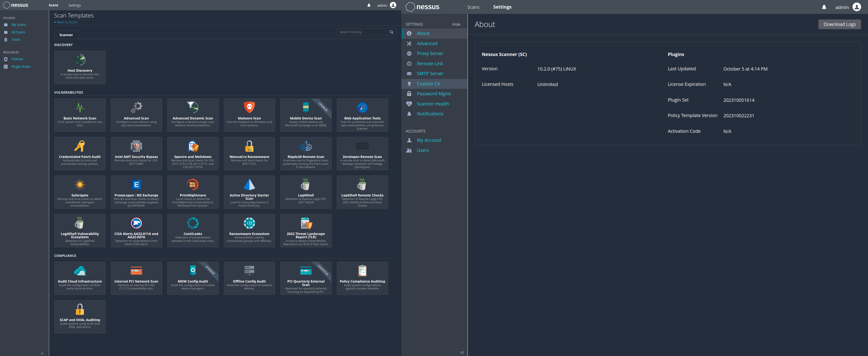
Task: Open the Proxy Server settings
Action: (x=434, y=54)
